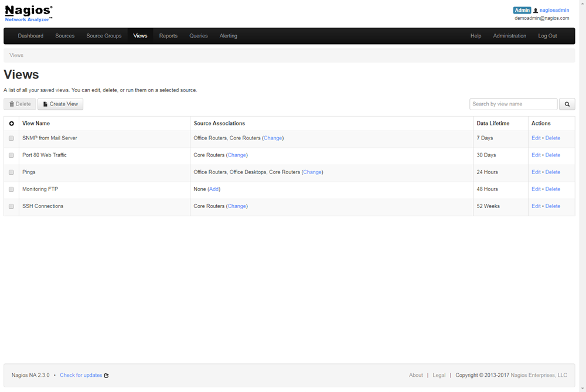586x392 pixels.
Task: Click the user icon next to nagiosadmin
Action: (x=536, y=11)
